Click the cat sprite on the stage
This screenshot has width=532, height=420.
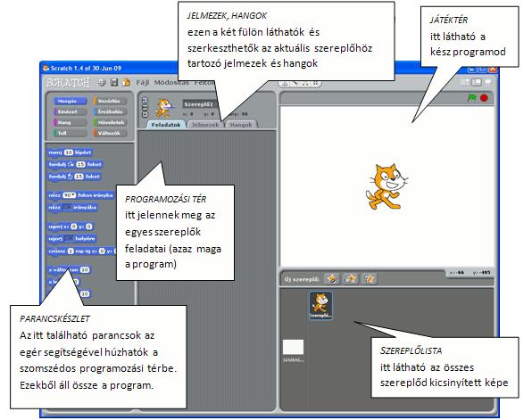(387, 186)
